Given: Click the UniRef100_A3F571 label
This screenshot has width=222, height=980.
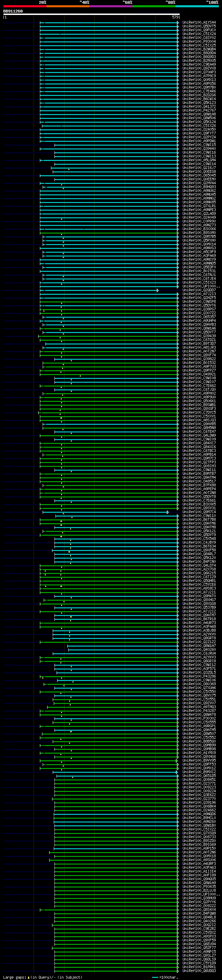Looking at the screenshot, I should click(199, 669).
